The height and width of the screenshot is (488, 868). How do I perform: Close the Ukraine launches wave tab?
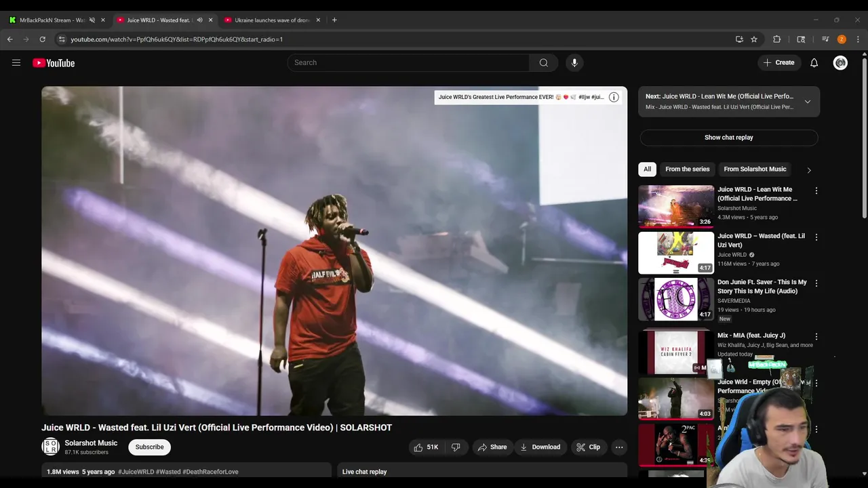tap(318, 20)
